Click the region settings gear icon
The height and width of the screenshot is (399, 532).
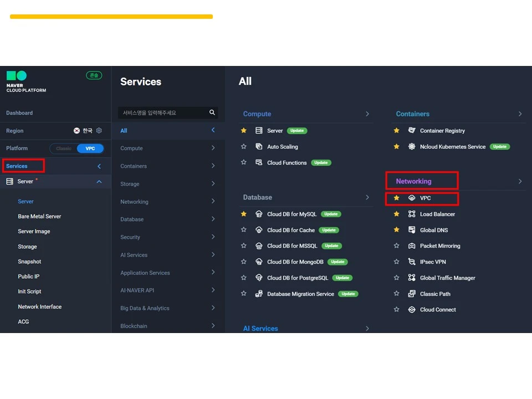(99, 131)
